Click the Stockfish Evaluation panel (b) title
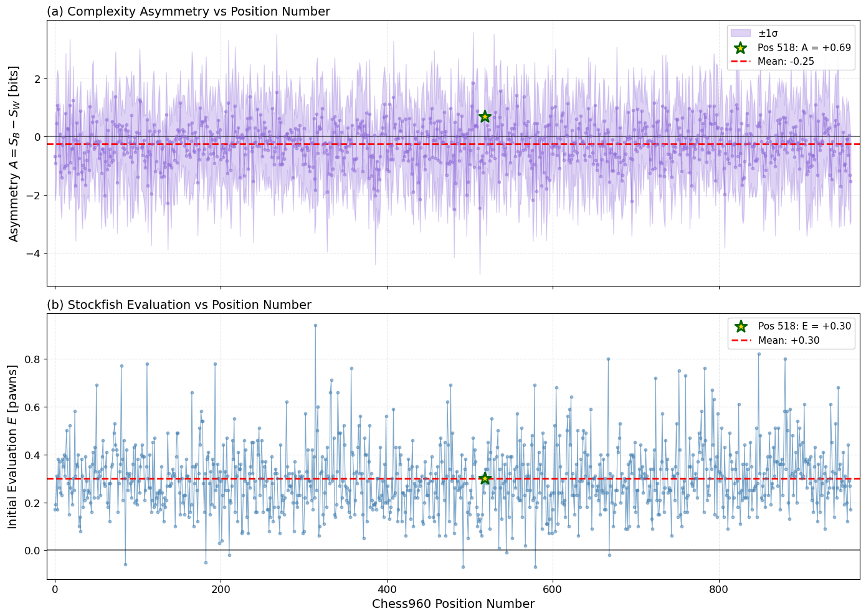 tap(179, 305)
